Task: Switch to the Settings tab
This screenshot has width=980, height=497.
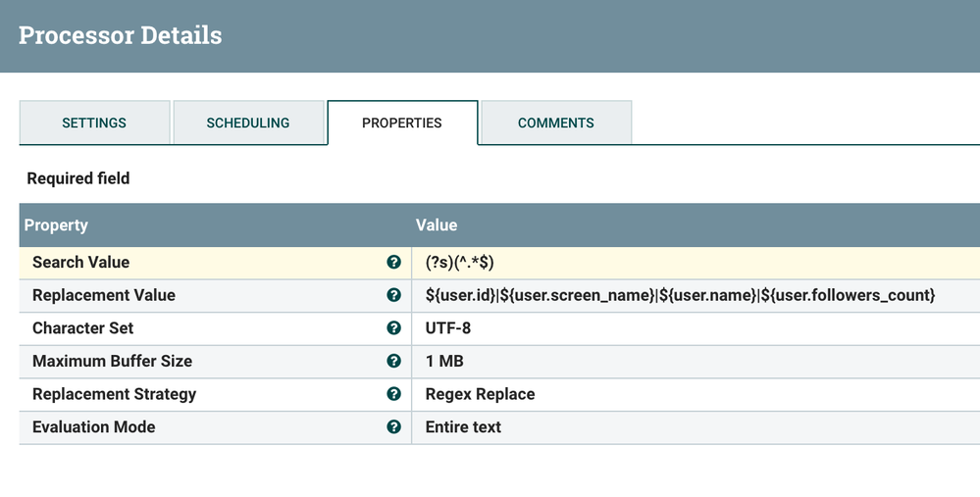Action: point(94,123)
